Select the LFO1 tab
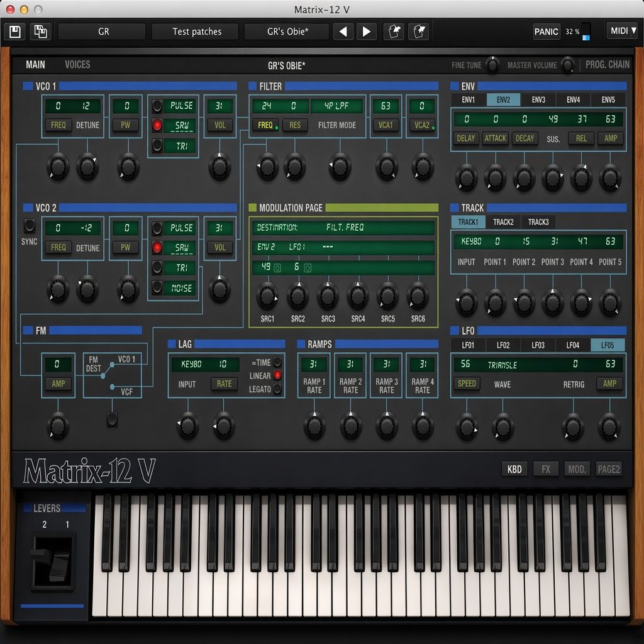This screenshot has height=644, width=644. (x=468, y=345)
